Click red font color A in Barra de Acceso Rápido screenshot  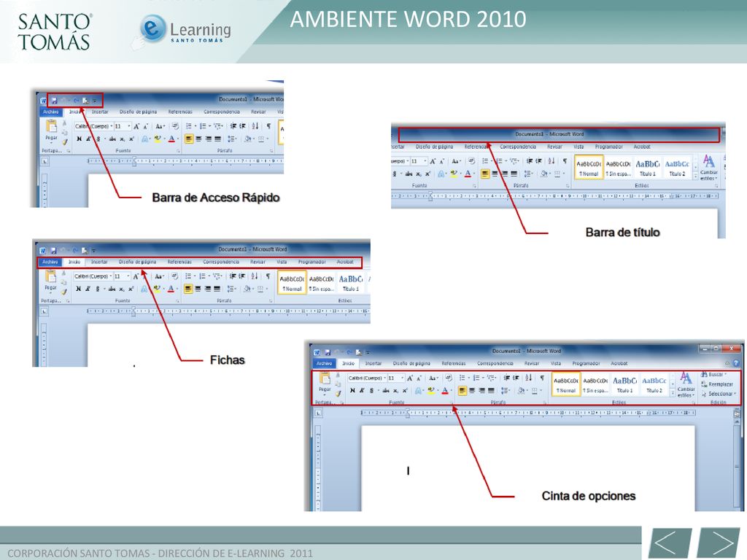(172, 139)
